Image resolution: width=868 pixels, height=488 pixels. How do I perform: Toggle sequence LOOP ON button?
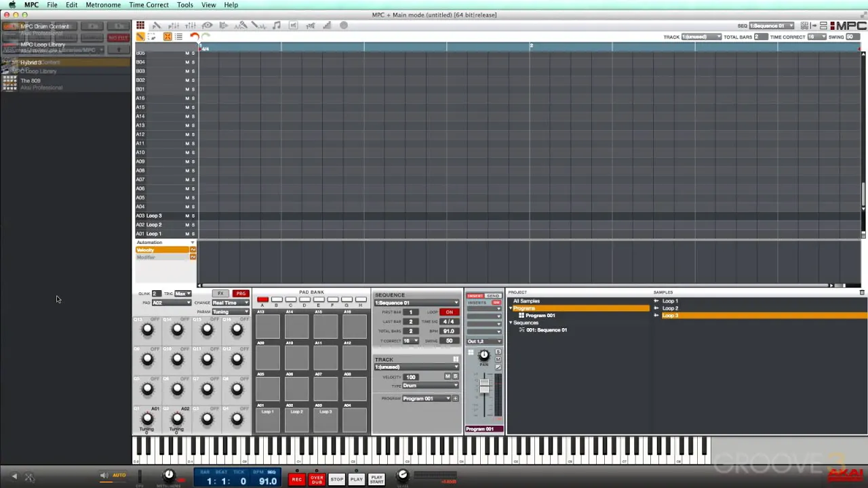coord(449,312)
